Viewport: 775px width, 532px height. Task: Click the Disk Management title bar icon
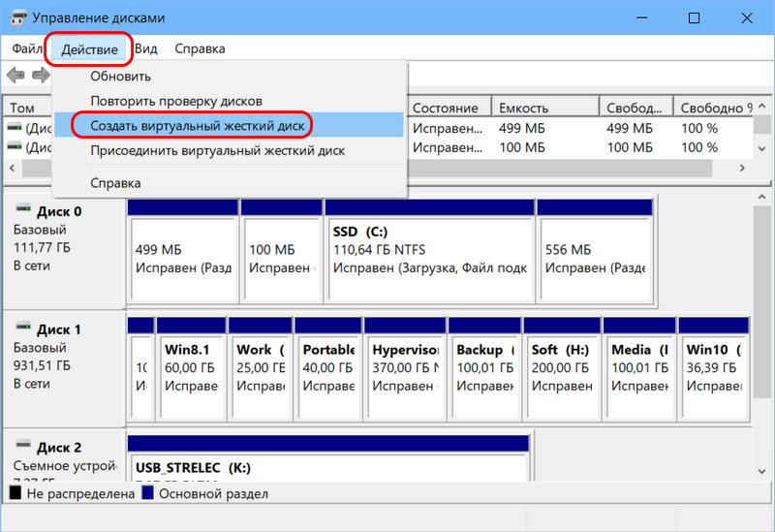click(x=18, y=18)
